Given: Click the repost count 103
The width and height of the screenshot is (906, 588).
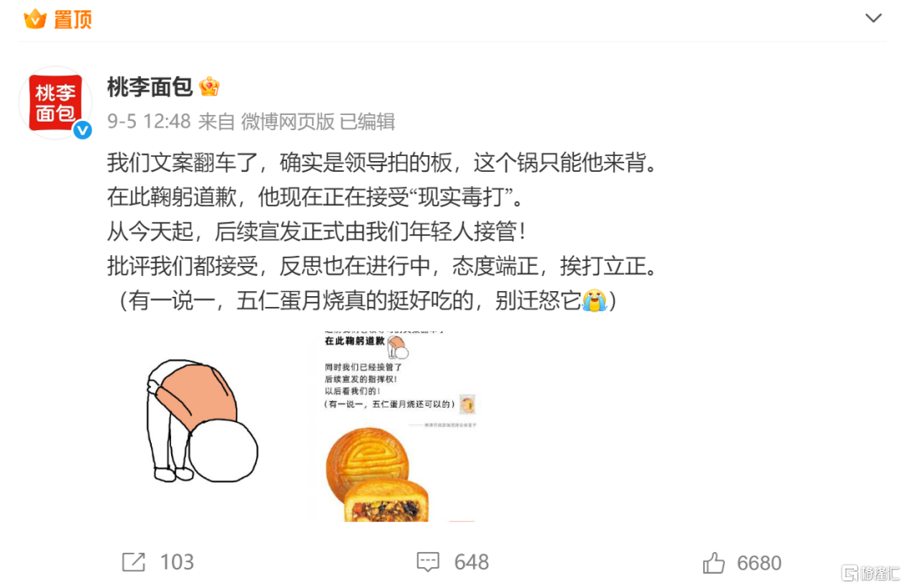Looking at the screenshot, I should (x=177, y=562).
